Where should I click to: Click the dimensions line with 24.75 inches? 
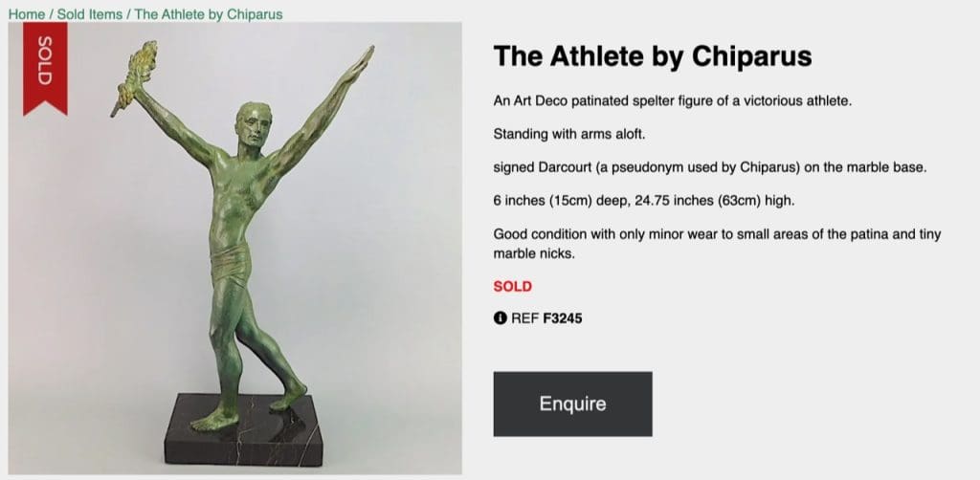644,201
